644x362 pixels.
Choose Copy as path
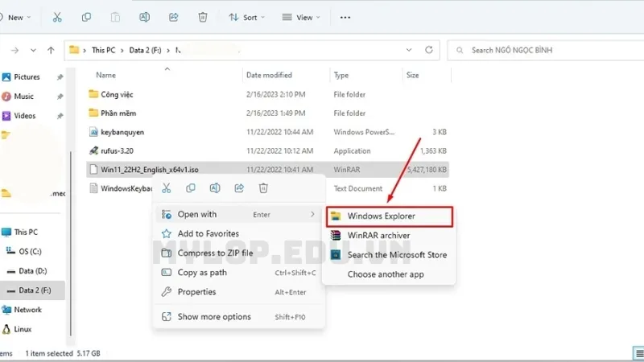tap(238, 273)
